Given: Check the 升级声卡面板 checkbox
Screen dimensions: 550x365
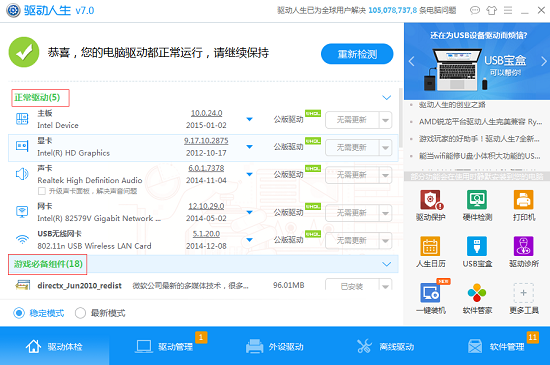Looking at the screenshot, I should 42,191.
